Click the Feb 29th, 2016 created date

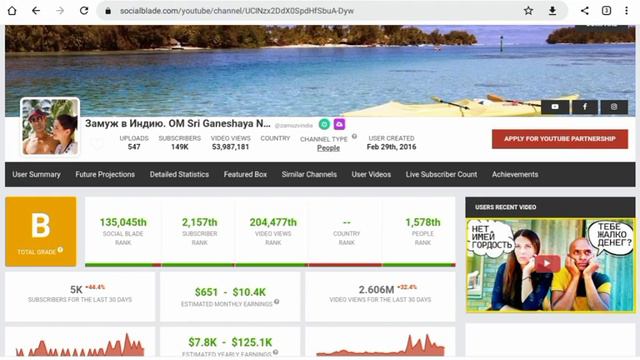coord(391,147)
